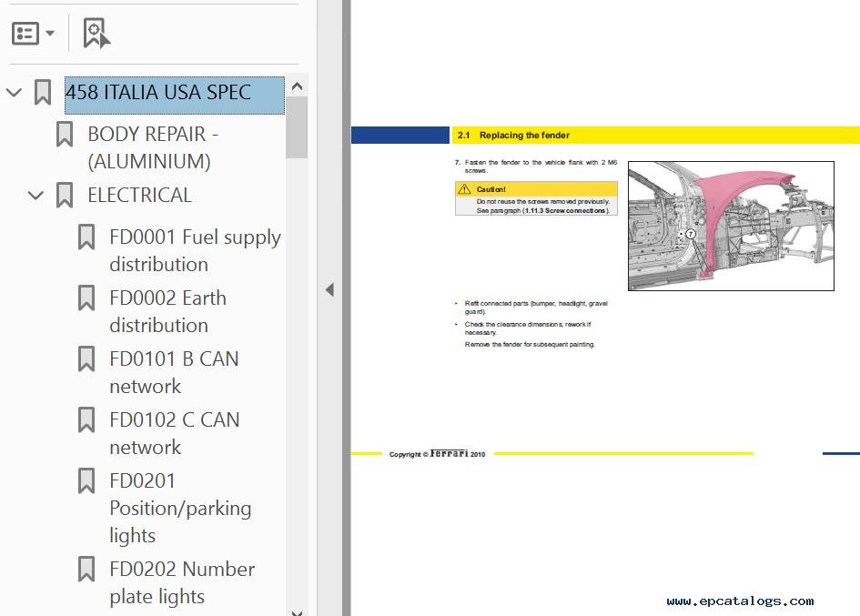Click step 7 fasten the fender text
The height and width of the screenshot is (616, 860).
click(x=536, y=167)
